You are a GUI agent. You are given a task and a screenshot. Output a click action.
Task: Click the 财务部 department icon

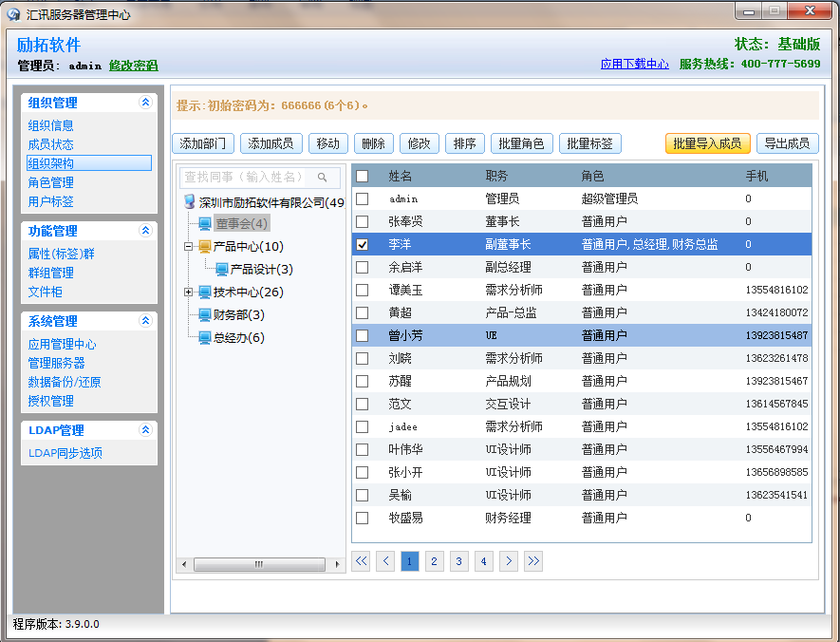point(205,314)
